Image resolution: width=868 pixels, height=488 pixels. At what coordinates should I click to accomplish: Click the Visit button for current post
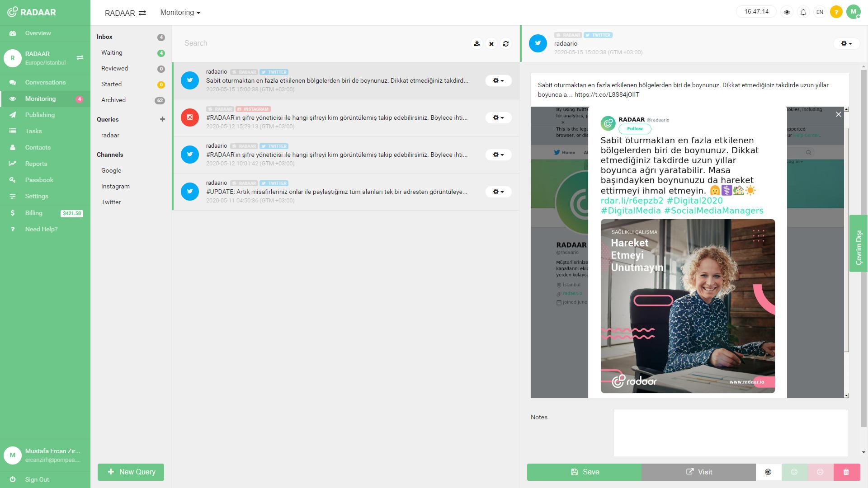tap(698, 472)
